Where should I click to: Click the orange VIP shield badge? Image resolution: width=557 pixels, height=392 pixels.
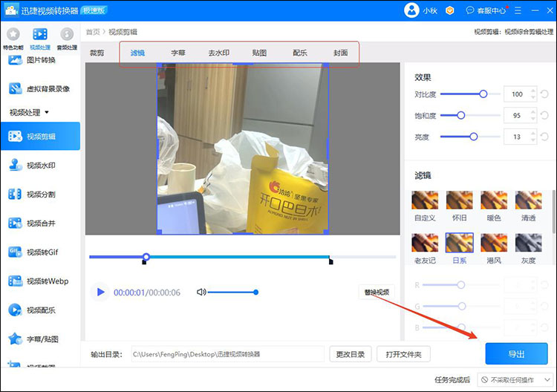point(450,10)
